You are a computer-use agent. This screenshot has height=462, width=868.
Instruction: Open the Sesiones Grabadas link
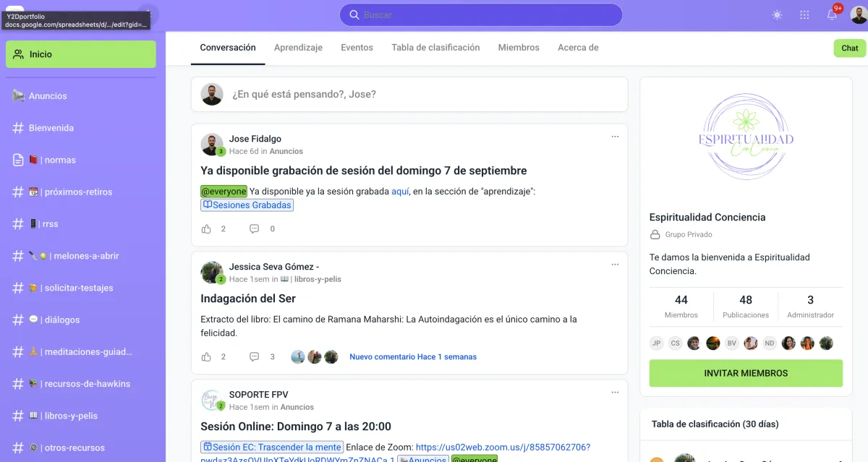(x=247, y=205)
